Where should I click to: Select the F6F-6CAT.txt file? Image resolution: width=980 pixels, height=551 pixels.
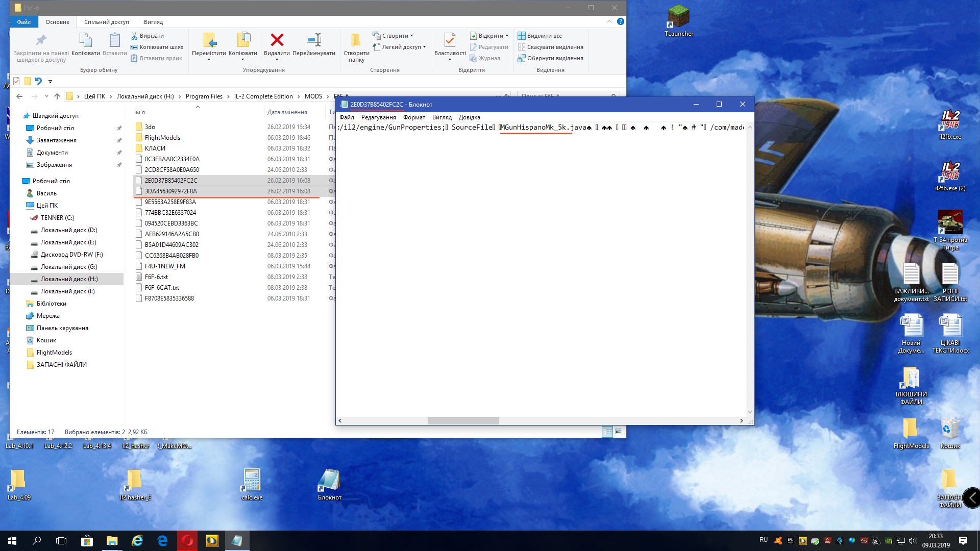(162, 288)
